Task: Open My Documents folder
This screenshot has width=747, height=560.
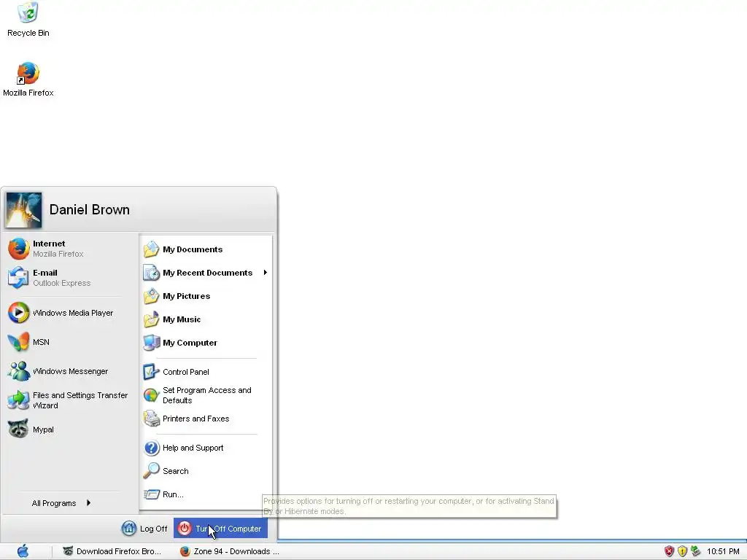Action: click(x=206, y=249)
